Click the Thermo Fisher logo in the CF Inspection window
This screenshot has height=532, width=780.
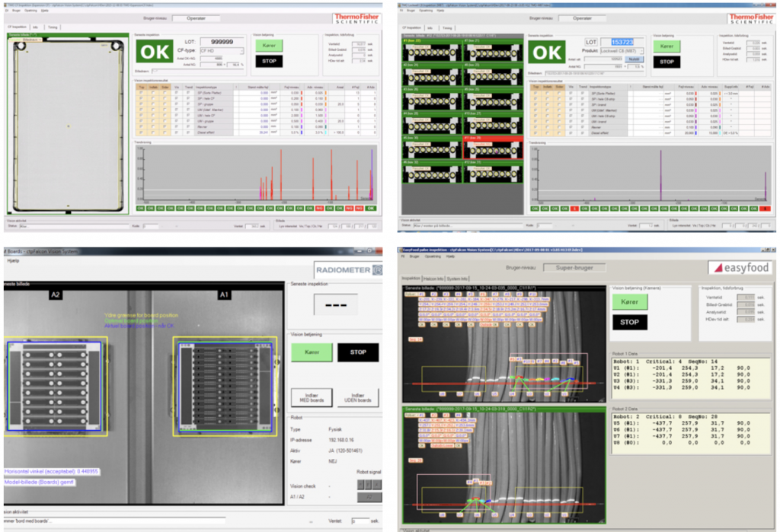pos(356,18)
